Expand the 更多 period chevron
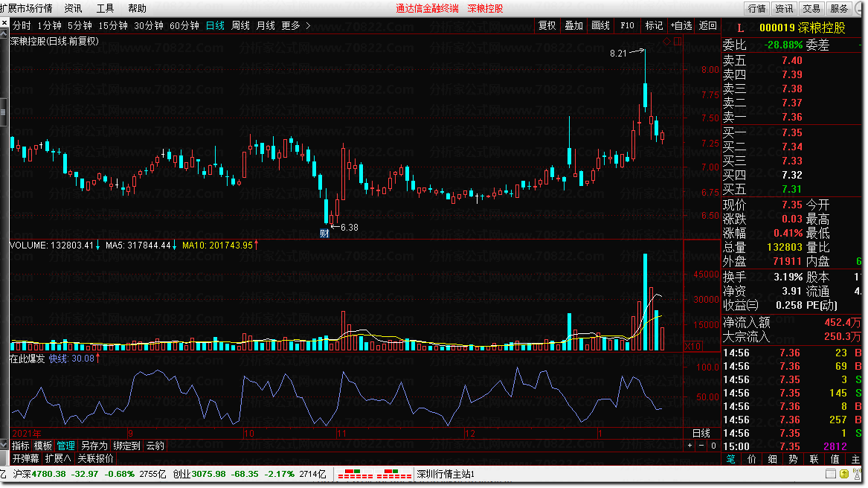Screen dimensions: 868x488 click(309, 25)
